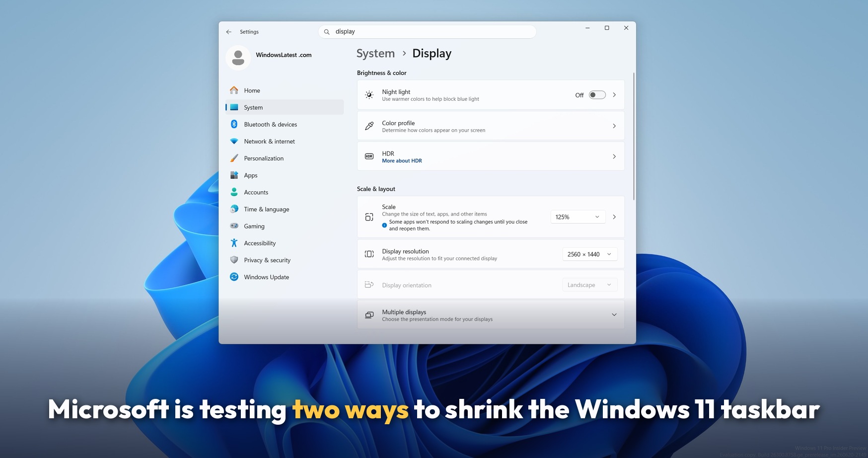Open Apps settings category

point(285,175)
